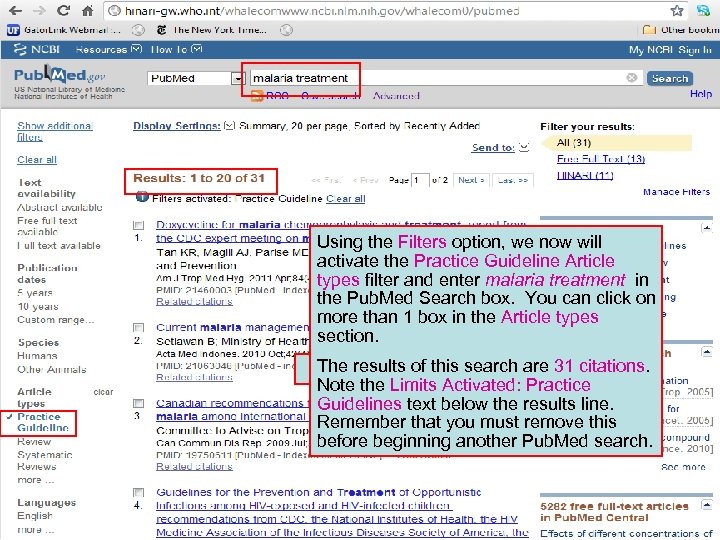Filter results by HINARI (11)

(x=585, y=175)
